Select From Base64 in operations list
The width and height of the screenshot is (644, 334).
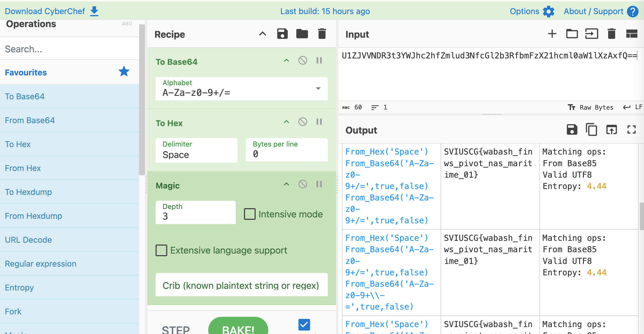(70, 120)
